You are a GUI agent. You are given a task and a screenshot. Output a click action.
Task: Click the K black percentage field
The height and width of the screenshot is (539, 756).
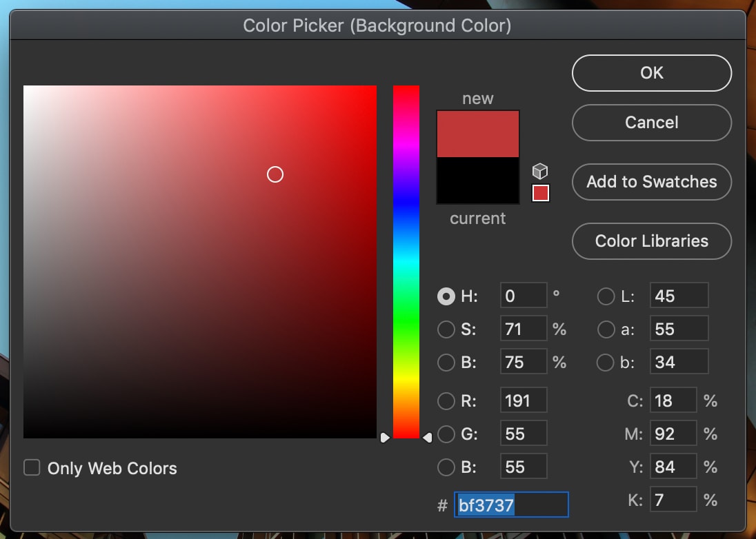pos(673,499)
